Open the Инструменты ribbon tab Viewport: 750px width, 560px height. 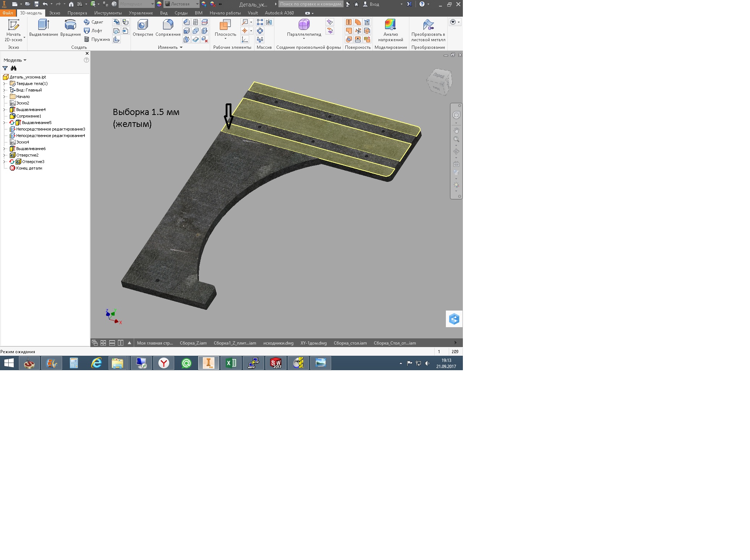coord(108,13)
